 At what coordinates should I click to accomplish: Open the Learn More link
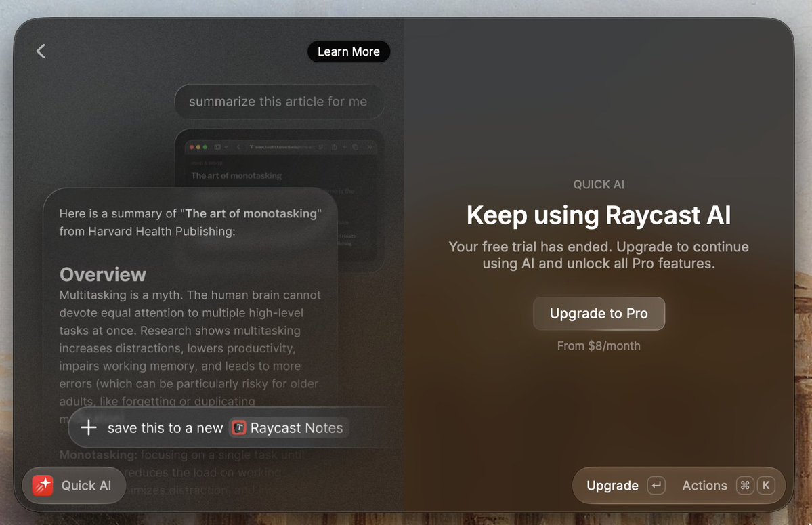pyautogui.click(x=349, y=51)
